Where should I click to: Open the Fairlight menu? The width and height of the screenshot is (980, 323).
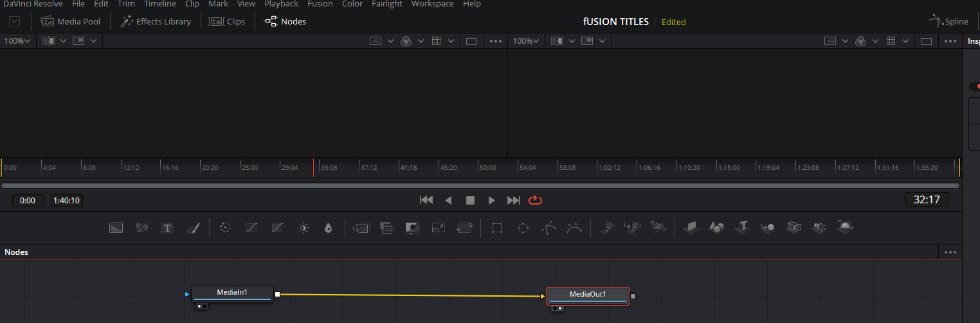(x=387, y=4)
